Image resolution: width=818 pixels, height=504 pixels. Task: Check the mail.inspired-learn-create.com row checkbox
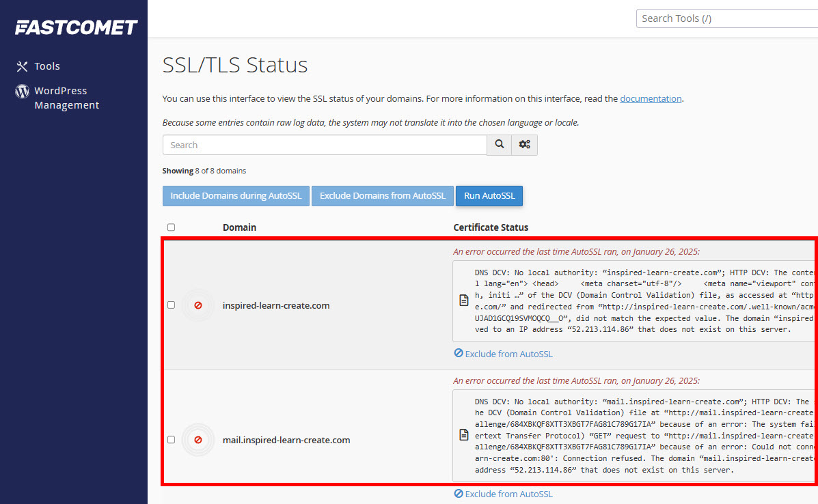pyautogui.click(x=171, y=439)
